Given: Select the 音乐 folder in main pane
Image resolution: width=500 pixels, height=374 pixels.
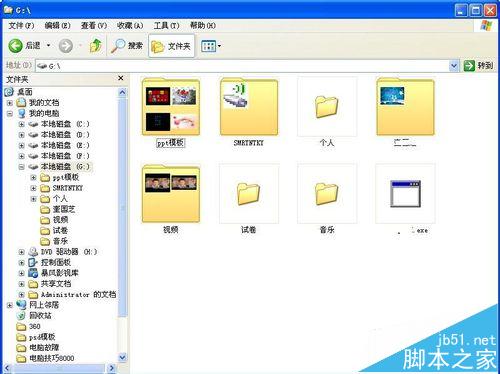Looking at the screenshot, I should coord(327,194).
